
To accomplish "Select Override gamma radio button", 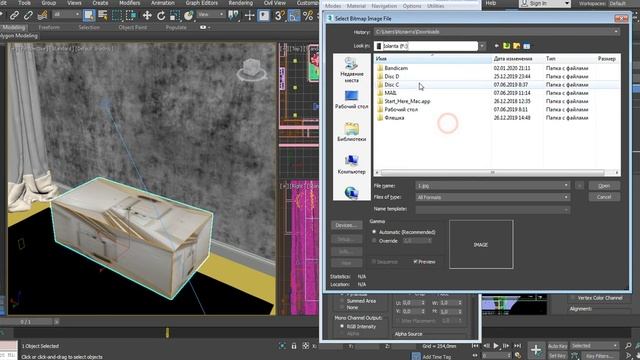I will 374,241.
